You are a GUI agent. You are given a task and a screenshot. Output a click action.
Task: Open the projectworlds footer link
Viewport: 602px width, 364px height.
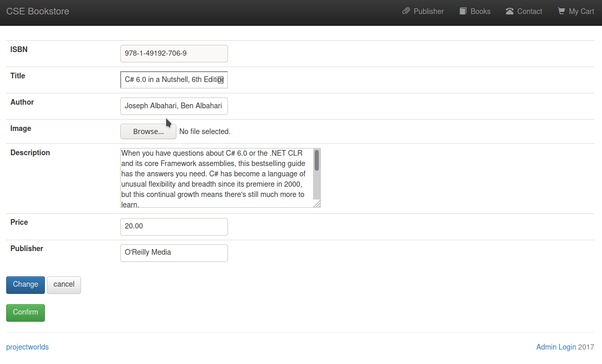click(x=27, y=347)
